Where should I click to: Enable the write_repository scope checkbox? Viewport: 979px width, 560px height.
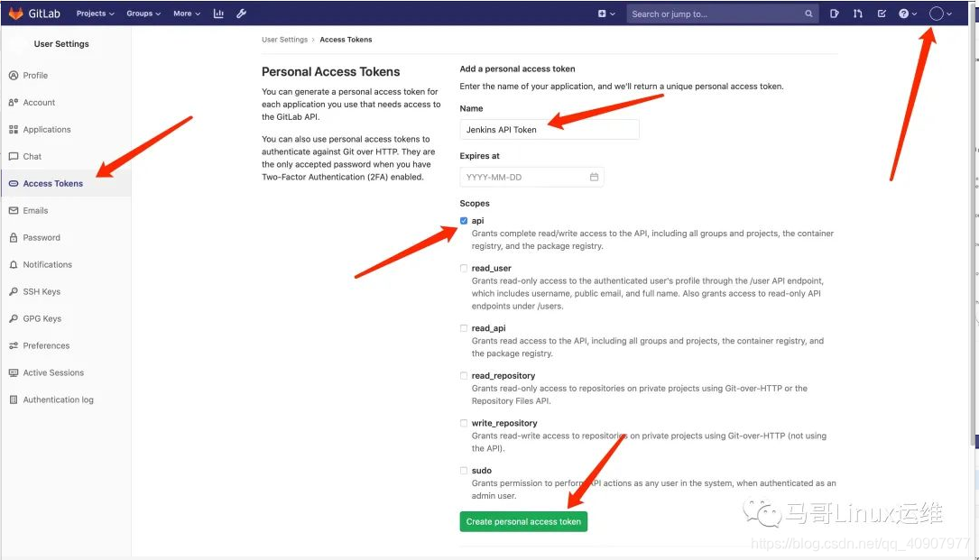coord(463,423)
